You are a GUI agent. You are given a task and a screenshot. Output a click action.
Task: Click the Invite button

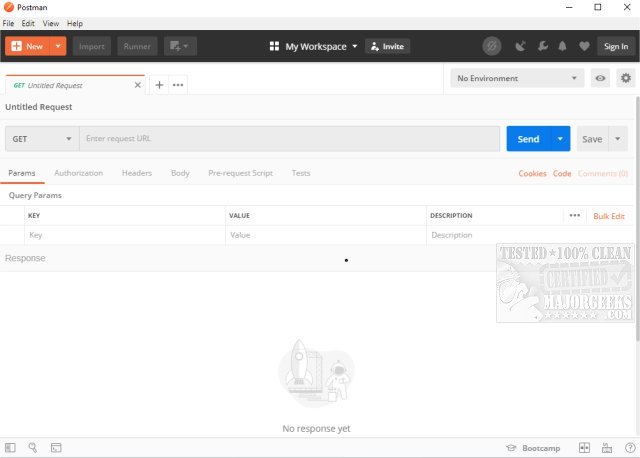point(387,47)
